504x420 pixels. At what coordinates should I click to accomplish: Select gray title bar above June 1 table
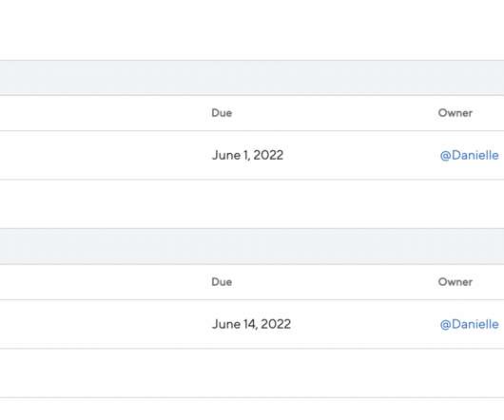(x=252, y=77)
